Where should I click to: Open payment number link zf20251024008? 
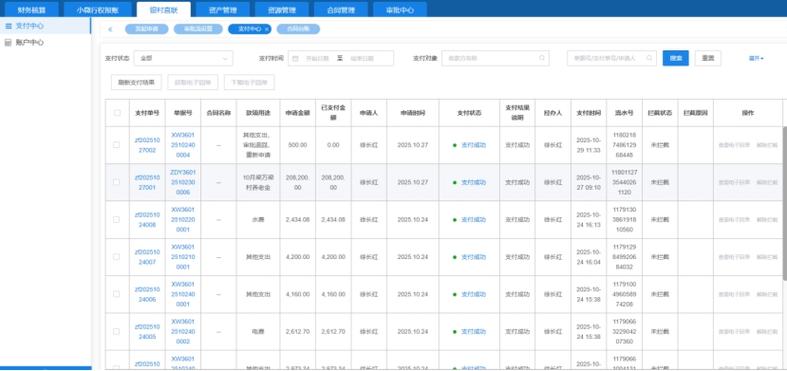147,220
